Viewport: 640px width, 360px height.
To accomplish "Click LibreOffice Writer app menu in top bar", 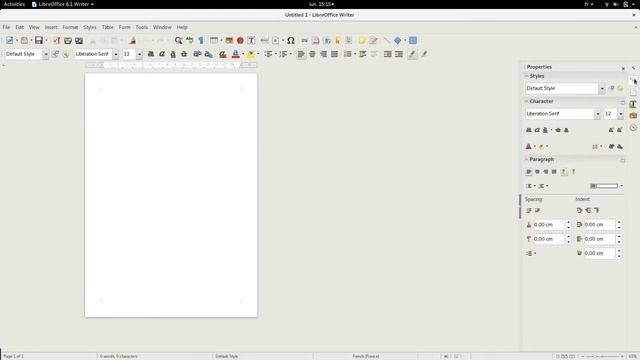I will pyautogui.click(x=63, y=4).
